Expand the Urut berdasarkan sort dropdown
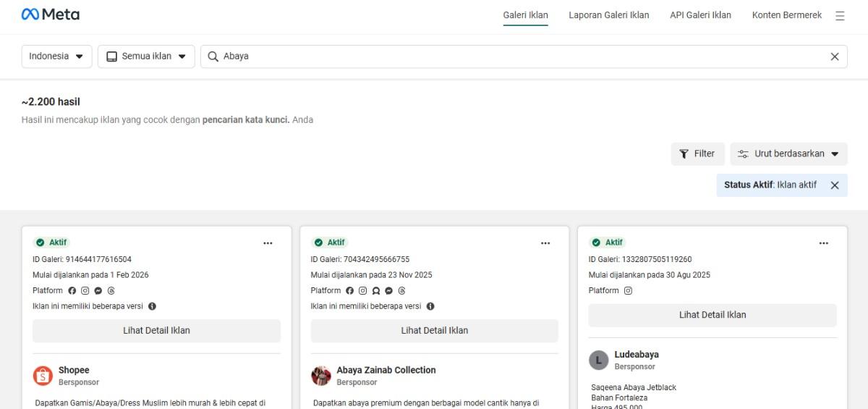The image size is (868, 409). click(788, 153)
